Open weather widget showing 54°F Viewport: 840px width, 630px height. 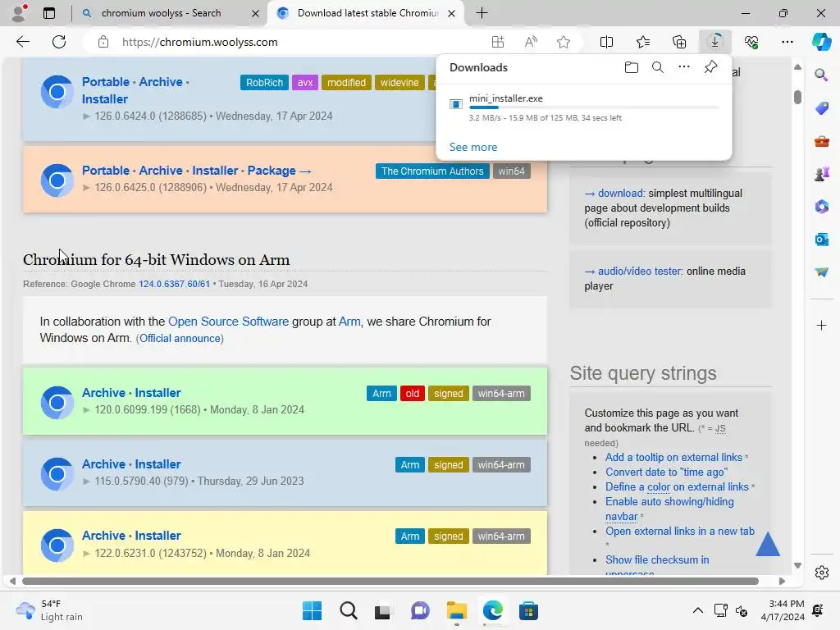(x=49, y=610)
